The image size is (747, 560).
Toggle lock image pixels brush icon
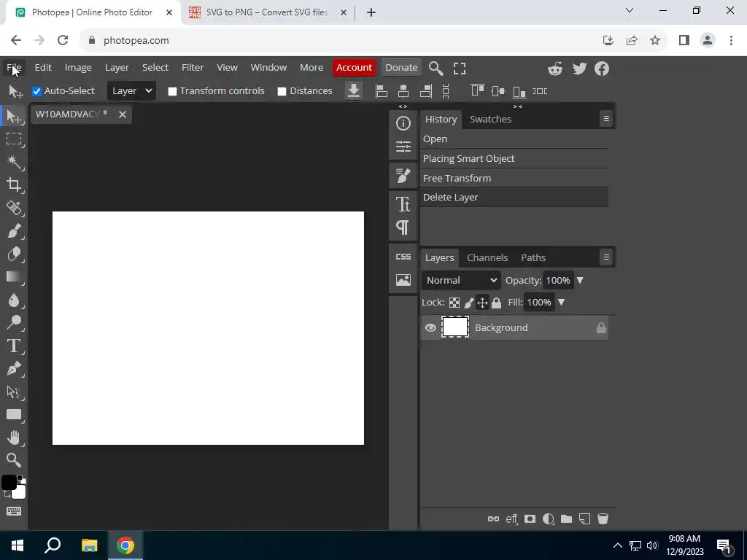469,303
